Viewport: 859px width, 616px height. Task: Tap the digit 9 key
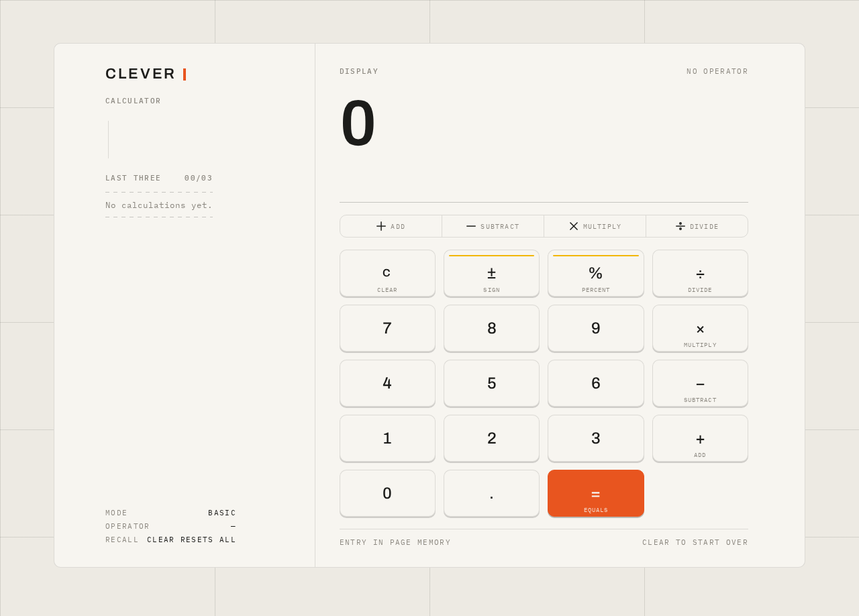point(596,328)
